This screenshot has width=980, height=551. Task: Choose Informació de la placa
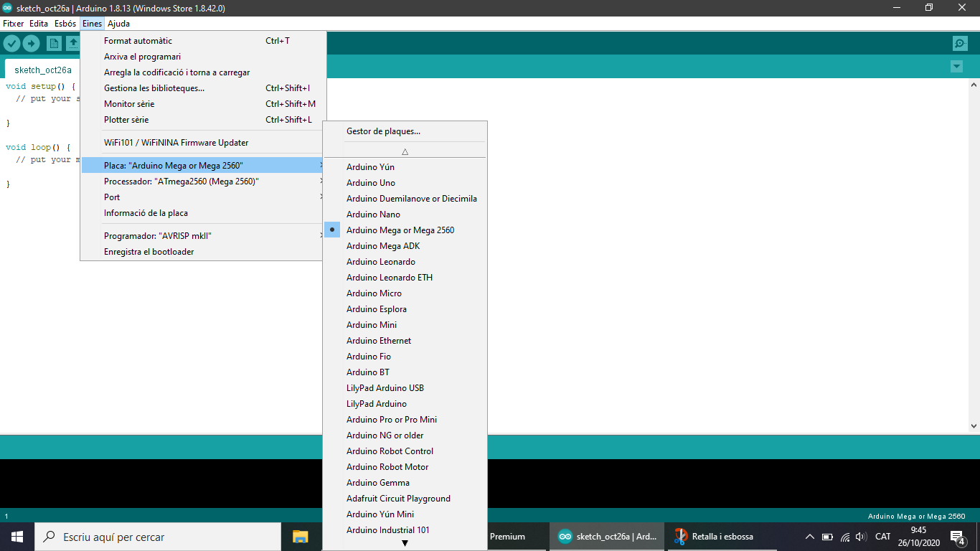203,213
